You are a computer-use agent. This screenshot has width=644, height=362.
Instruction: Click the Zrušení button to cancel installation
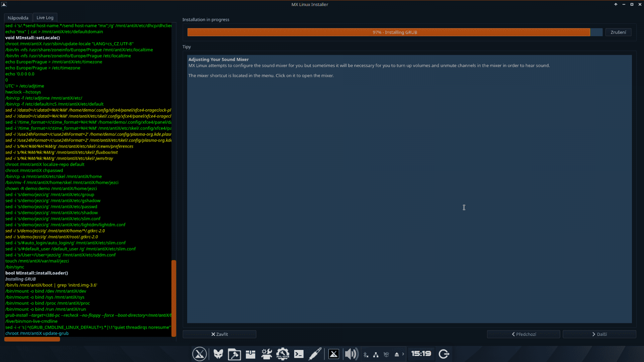(618, 32)
